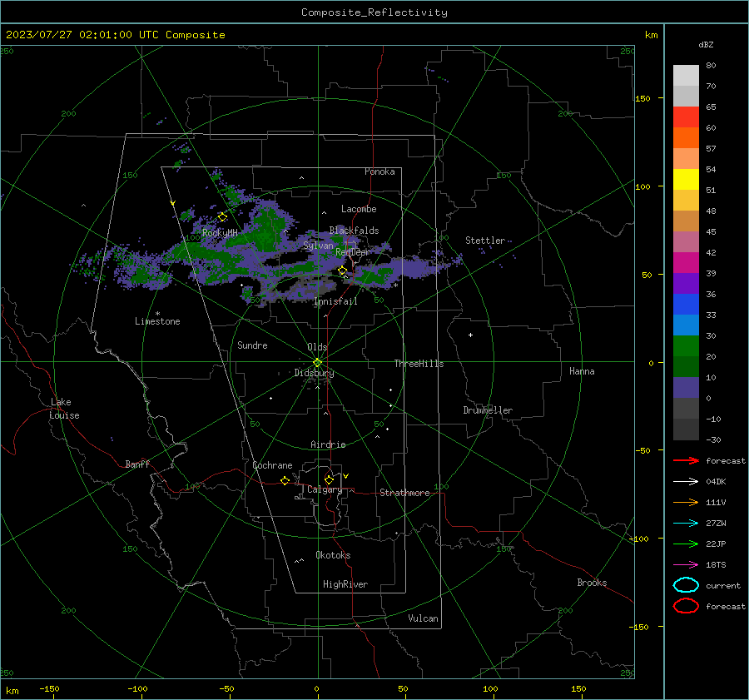The width and height of the screenshot is (749, 700).
Task: Click the red forecast arrow legend icon
Action: point(686,460)
